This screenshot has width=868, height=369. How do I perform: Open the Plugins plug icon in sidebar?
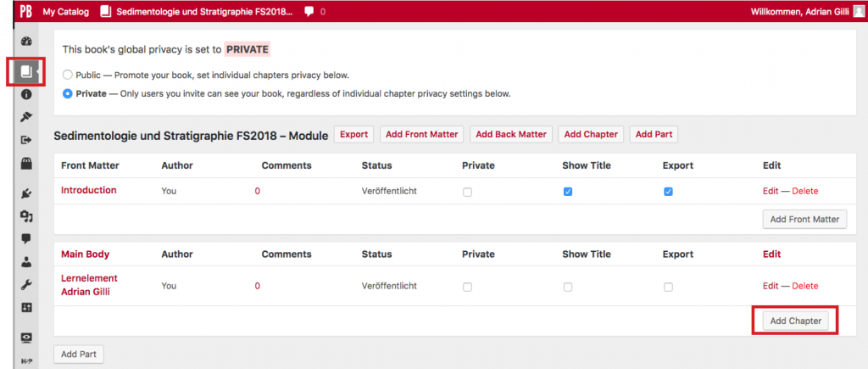[26, 193]
